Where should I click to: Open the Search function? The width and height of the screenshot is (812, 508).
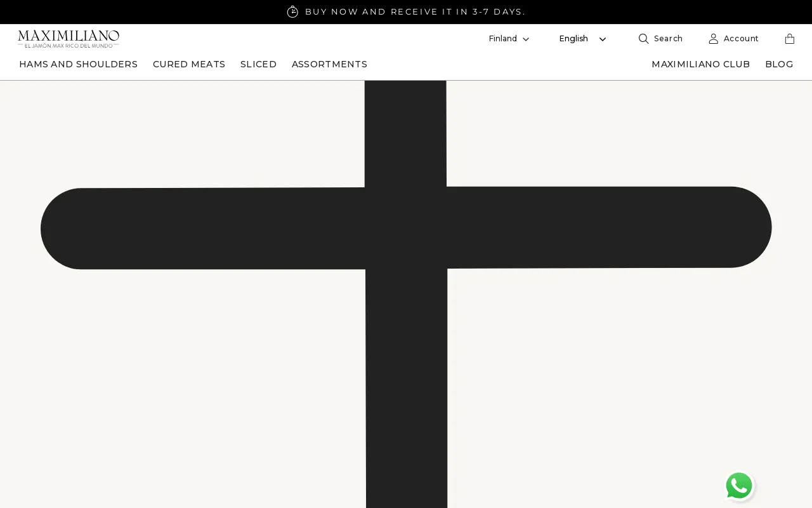(x=660, y=39)
